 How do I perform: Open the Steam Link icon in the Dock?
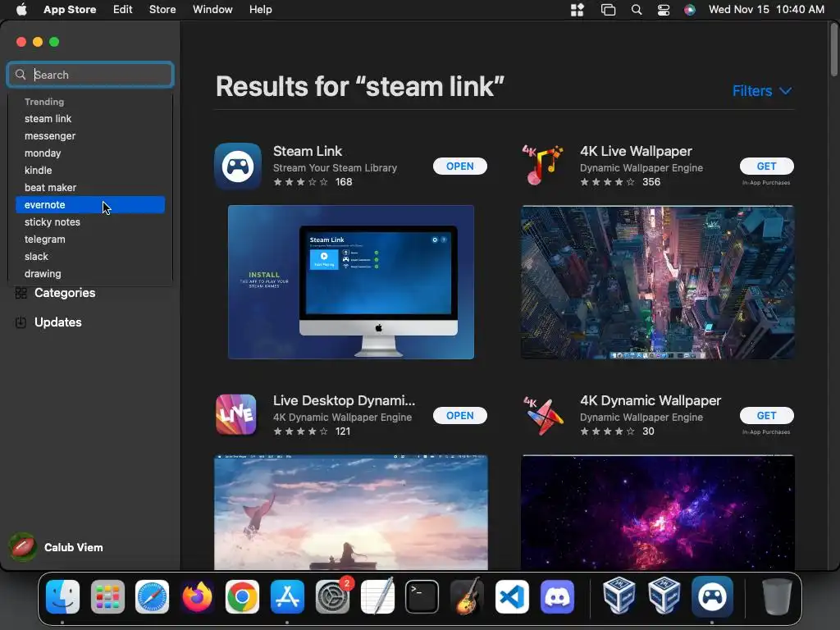712,597
